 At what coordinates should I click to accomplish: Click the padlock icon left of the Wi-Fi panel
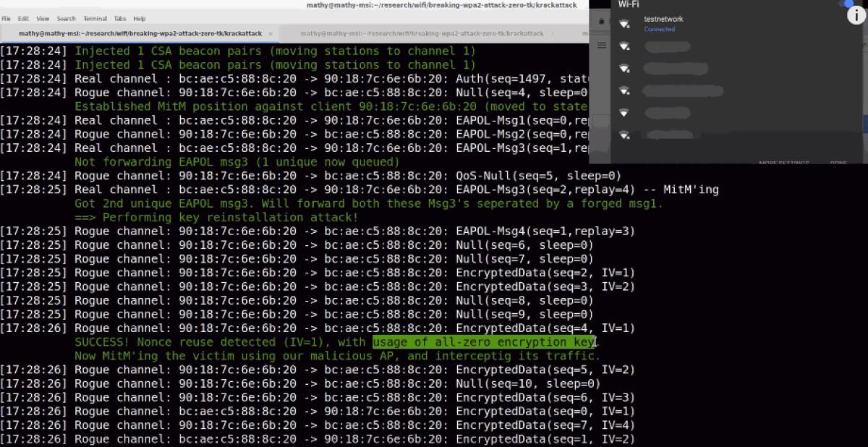600,20
